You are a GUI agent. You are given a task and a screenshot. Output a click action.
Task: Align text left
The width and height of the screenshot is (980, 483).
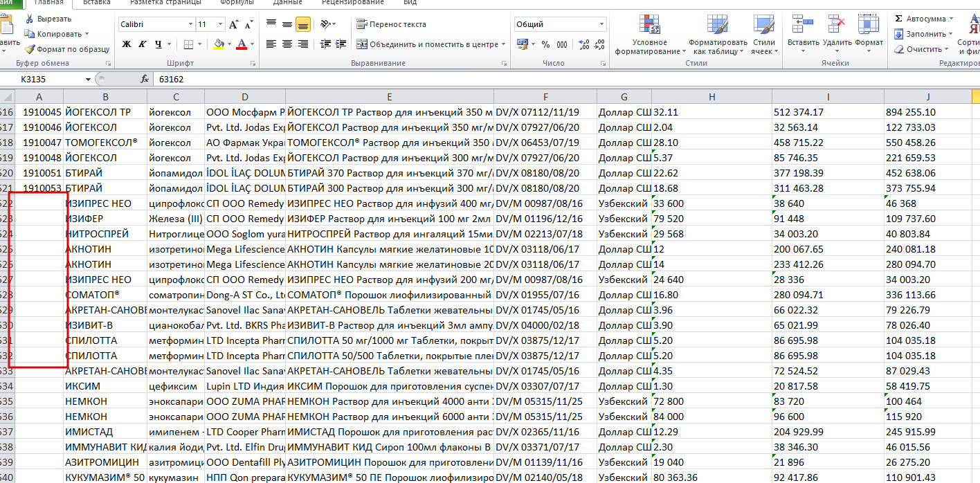(271, 44)
